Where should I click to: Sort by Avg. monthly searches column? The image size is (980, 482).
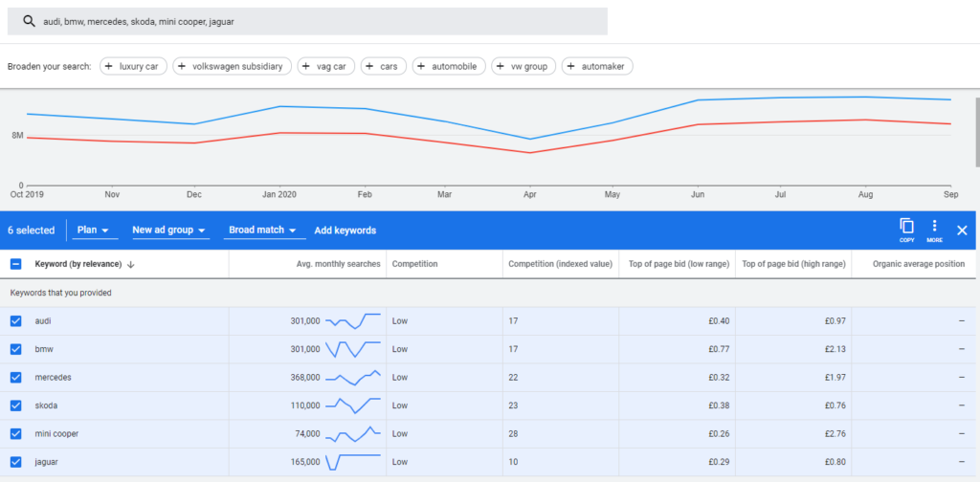click(338, 264)
